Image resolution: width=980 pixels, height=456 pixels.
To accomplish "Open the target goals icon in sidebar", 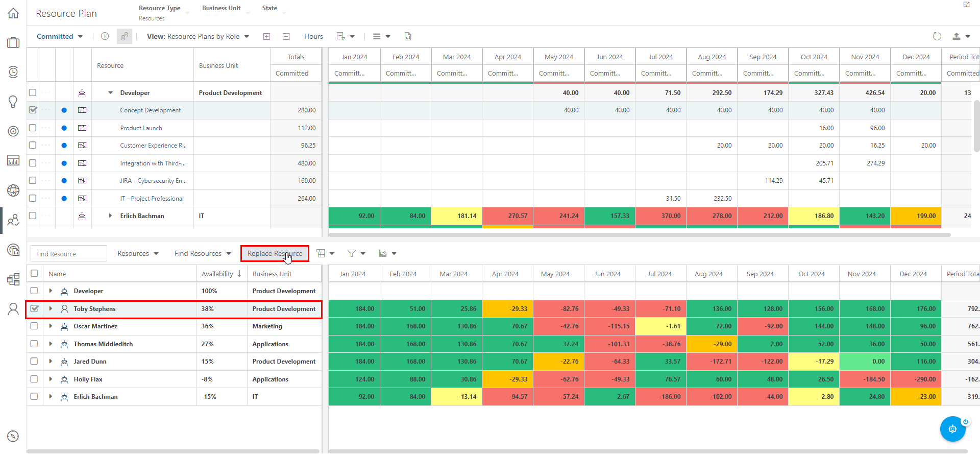I will [x=13, y=131].
